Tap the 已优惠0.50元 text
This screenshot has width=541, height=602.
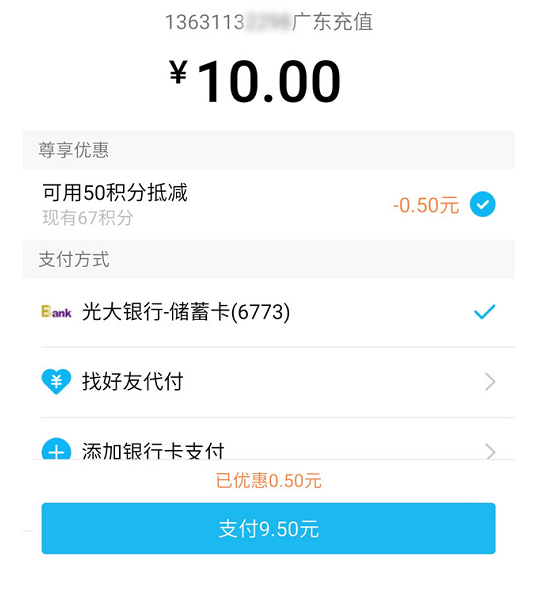[x=268, y=481]
